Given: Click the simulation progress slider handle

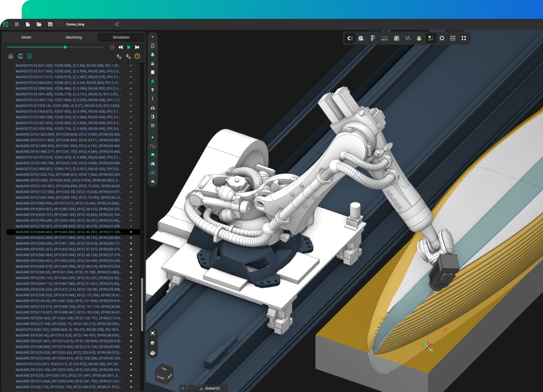Looking at the screenshot, I should (x=65, y=47).
